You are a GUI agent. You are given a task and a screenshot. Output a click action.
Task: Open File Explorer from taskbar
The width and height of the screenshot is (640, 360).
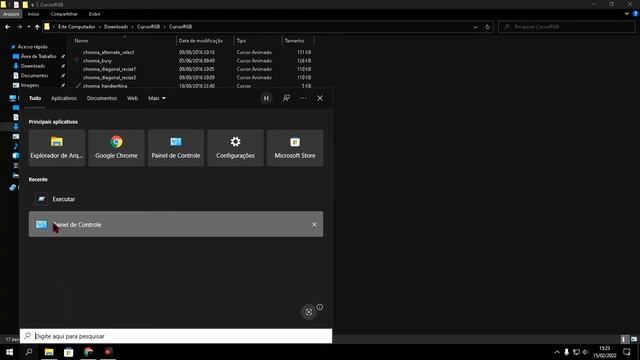[x=49, y=352]
